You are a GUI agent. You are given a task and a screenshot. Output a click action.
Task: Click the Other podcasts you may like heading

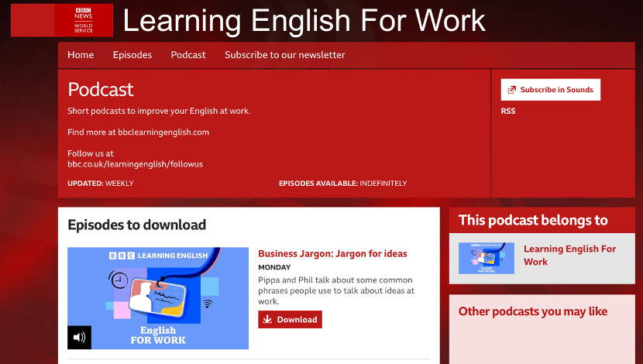click(x=532, y=311)
